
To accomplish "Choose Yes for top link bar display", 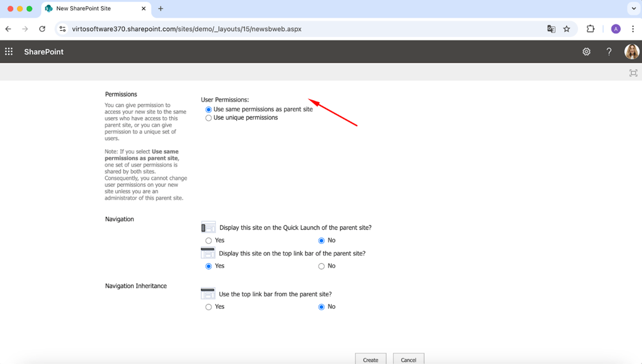I will click(x=208, y=266).
